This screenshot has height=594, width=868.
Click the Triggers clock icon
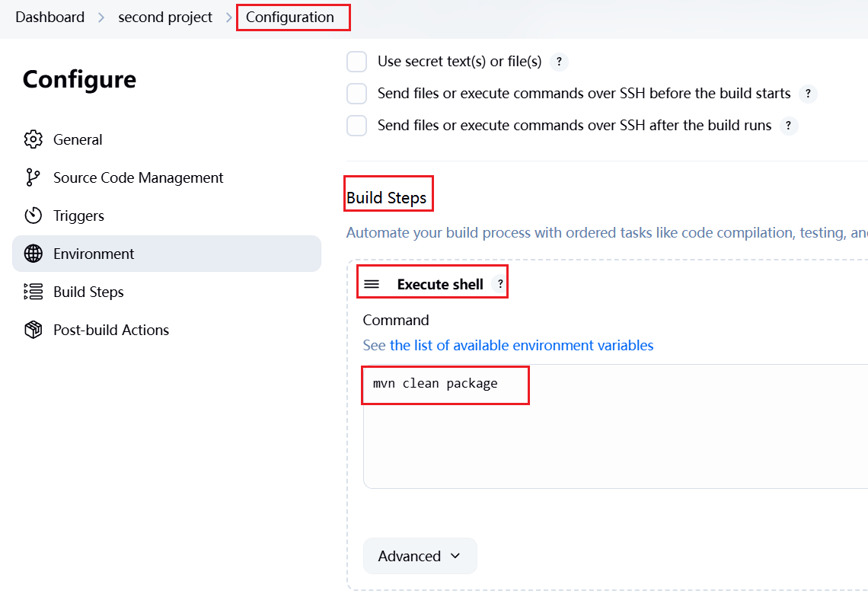point(34,216)
